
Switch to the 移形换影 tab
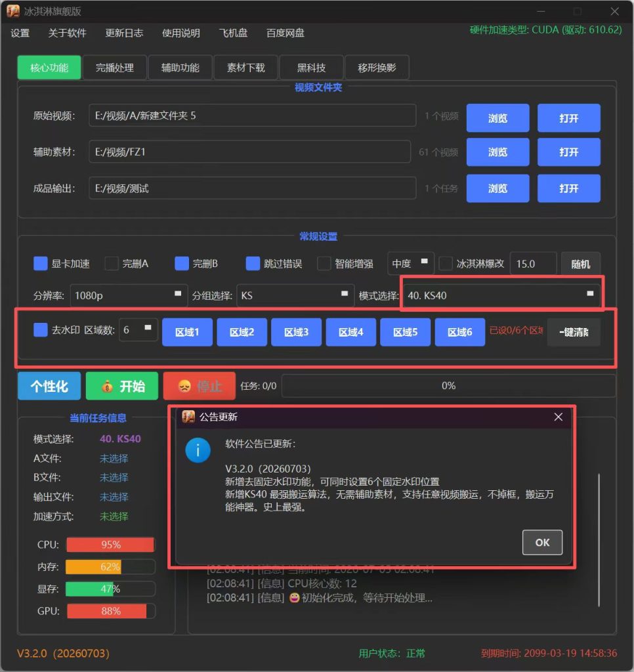[x=377, y=68]
